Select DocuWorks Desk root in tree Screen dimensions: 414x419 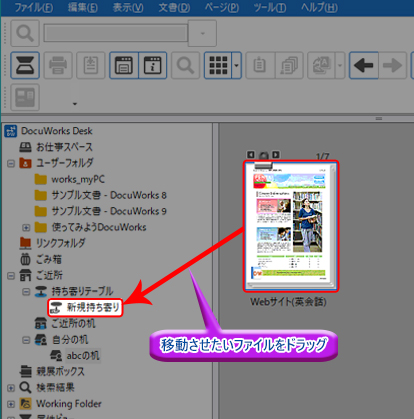[x=57, y=131]
